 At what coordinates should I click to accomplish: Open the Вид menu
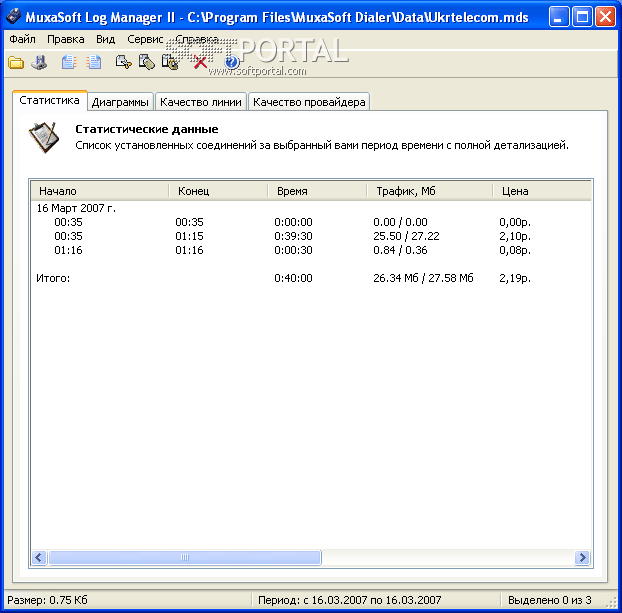coord(105,39)
